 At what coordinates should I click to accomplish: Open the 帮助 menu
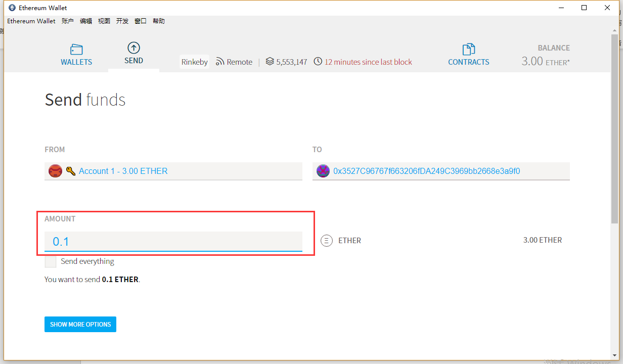pos(159,21)
